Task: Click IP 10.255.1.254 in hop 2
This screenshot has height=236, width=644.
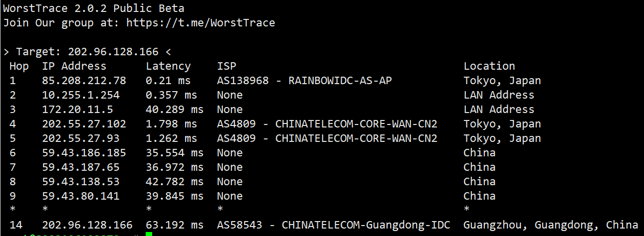Action: (81, 95)
